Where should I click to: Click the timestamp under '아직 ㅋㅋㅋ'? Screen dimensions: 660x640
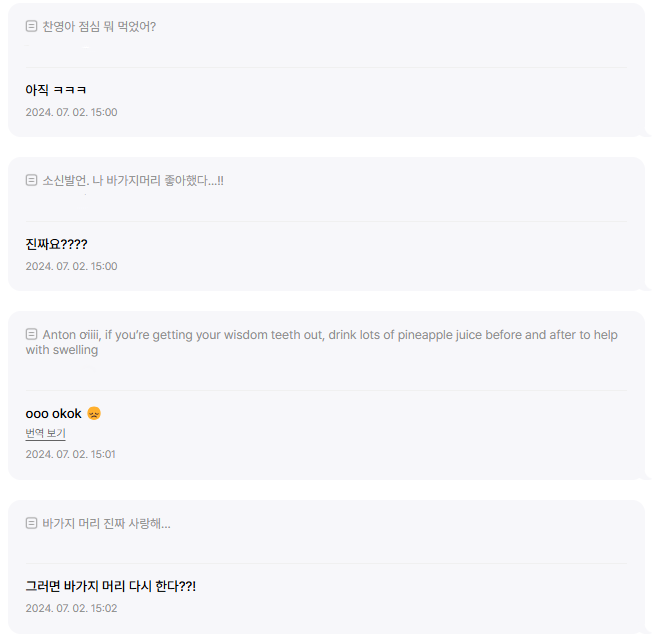click(x=71, y=112)
